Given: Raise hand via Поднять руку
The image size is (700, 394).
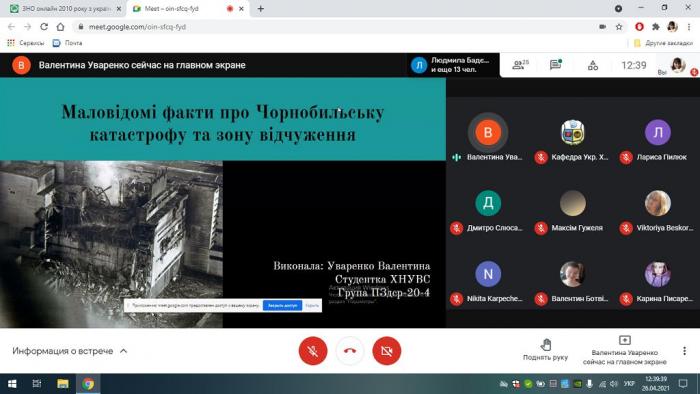Looking at the screenshot, I should (545, 349).
